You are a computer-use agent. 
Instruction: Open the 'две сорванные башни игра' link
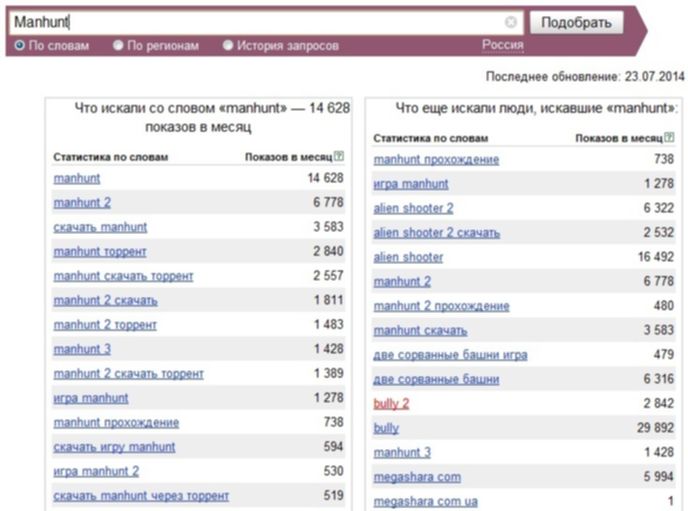coord(450,354)
